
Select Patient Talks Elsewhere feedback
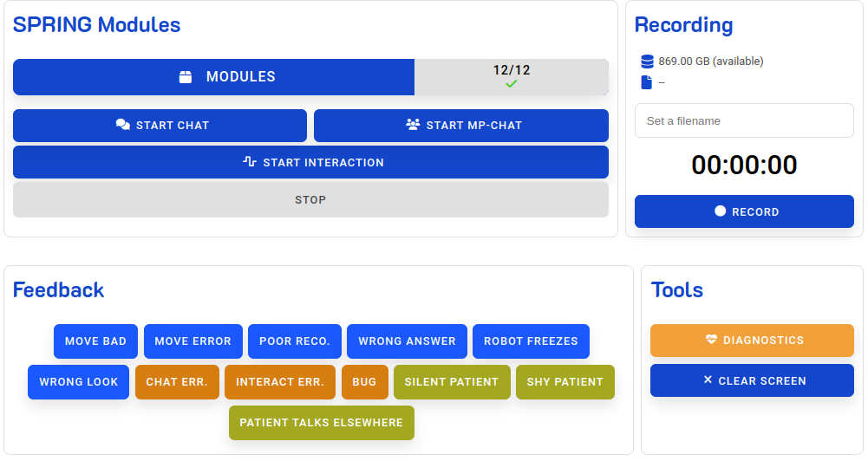(321, 423)
